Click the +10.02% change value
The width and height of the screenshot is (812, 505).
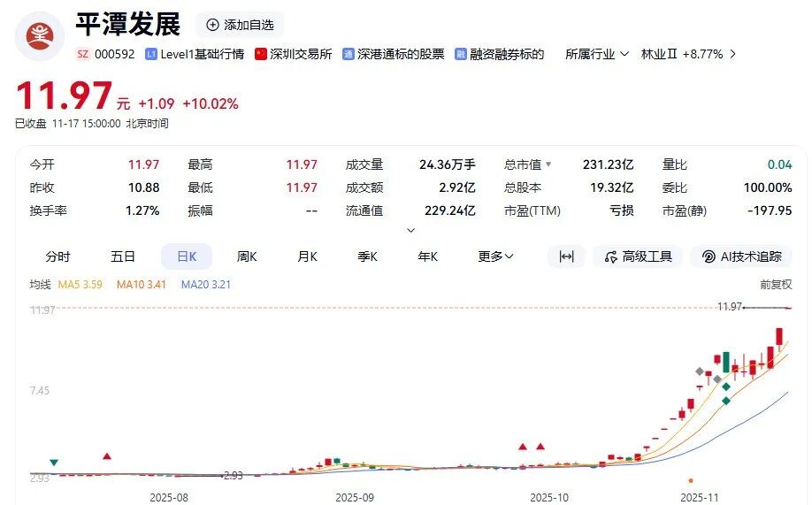[211, 103]
